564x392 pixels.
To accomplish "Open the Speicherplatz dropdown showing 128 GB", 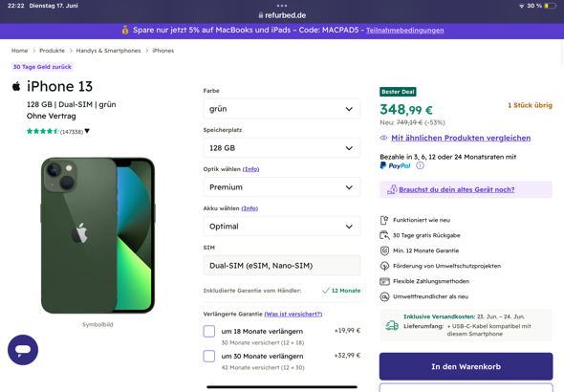I will click(282, 148).
